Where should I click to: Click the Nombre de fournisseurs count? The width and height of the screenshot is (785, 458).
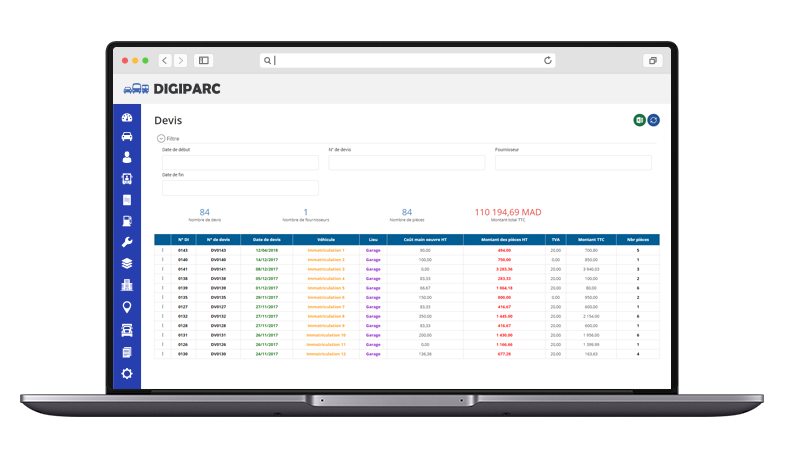[x=306, y=212]
